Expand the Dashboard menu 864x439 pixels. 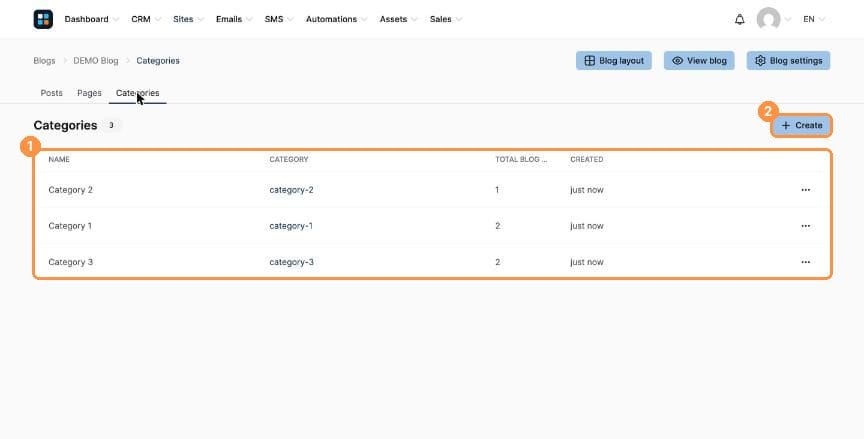pos(91,19)
